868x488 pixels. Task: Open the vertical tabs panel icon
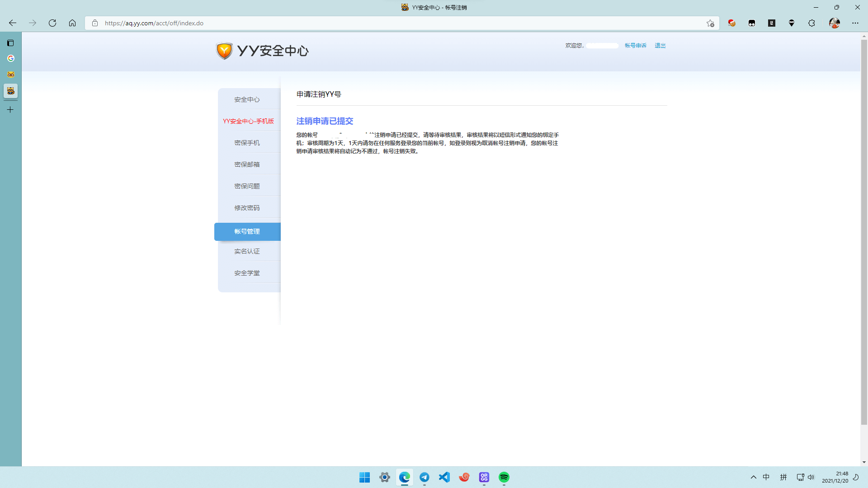pos(10,43)
